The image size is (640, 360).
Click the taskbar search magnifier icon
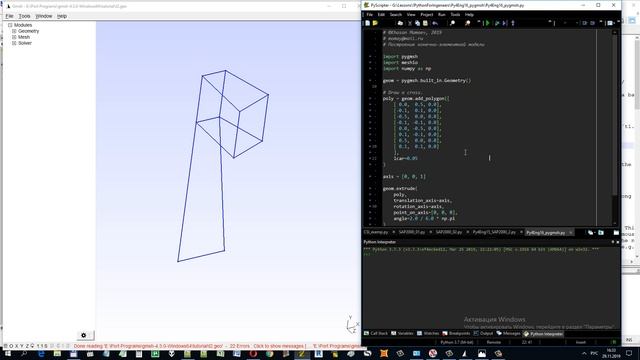tap(24, 353)
